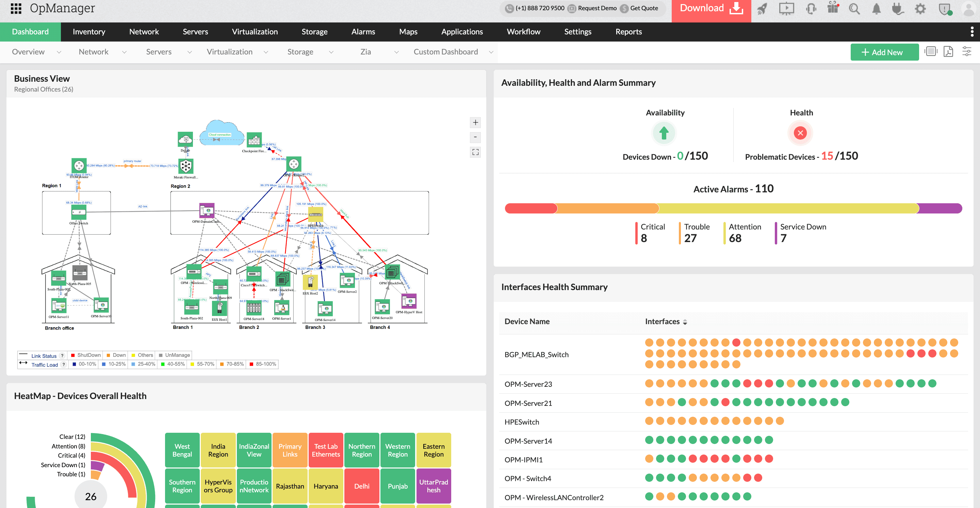Click the phone number (+1) 888 720 9500
Viewport: 980px width, 508px height.
(539, 9)
